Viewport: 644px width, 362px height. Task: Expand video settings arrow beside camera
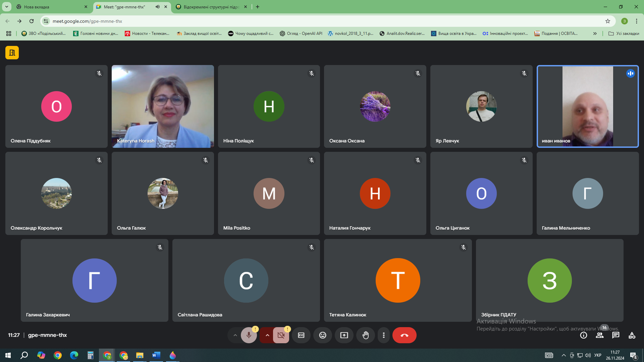pos(267,335)
